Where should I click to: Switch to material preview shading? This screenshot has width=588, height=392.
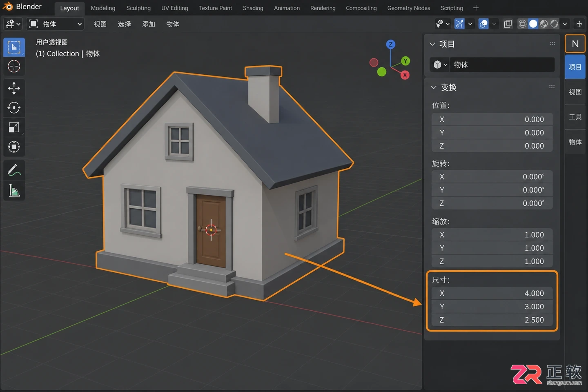[543, 24]
